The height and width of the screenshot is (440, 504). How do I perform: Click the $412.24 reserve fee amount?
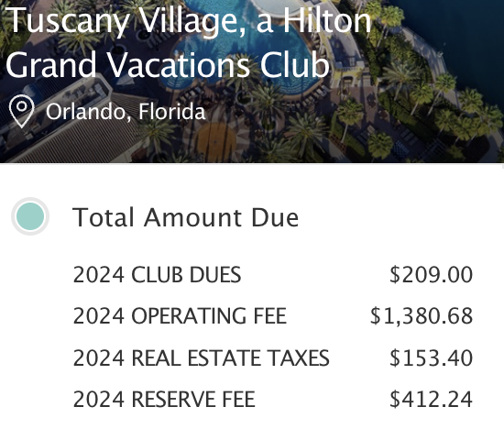coord(431,399)
